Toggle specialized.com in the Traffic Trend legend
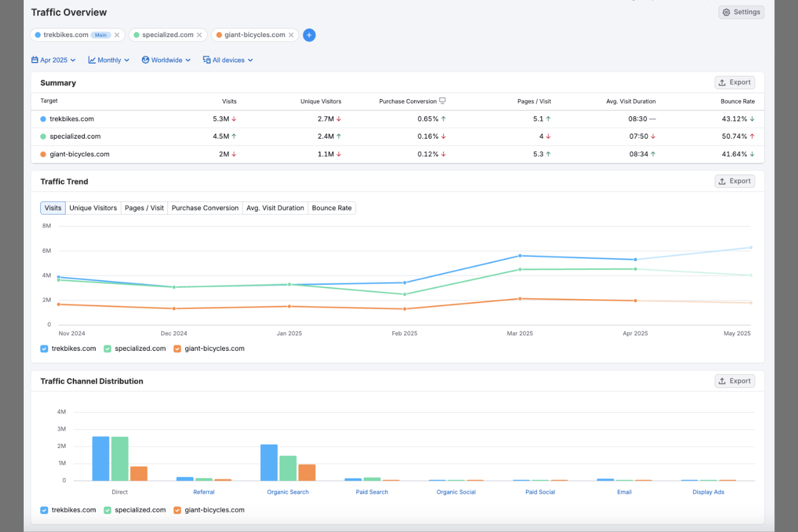The height and width of the screenshot is (532, 798). pos(107,349)
